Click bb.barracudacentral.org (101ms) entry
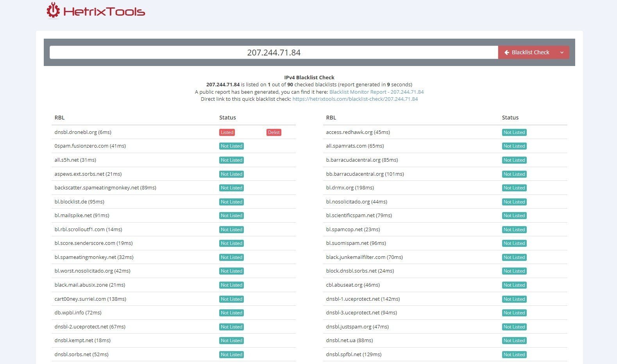The image size is (617, 364). (365, 174)
